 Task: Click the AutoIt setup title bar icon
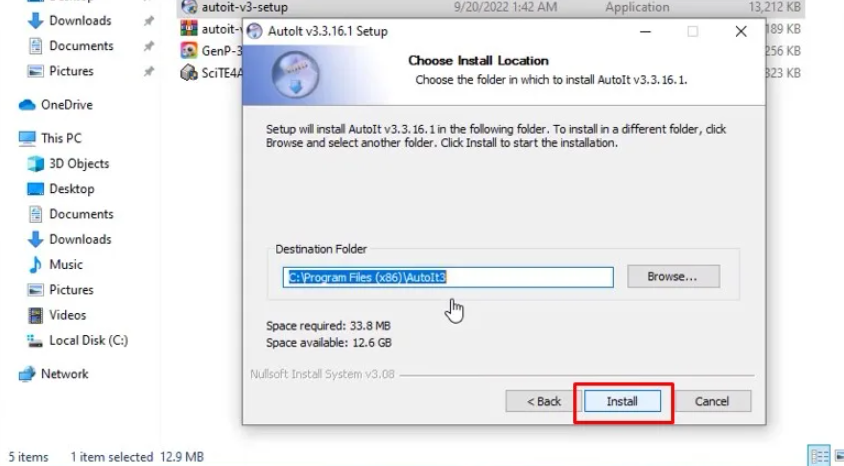254,31
